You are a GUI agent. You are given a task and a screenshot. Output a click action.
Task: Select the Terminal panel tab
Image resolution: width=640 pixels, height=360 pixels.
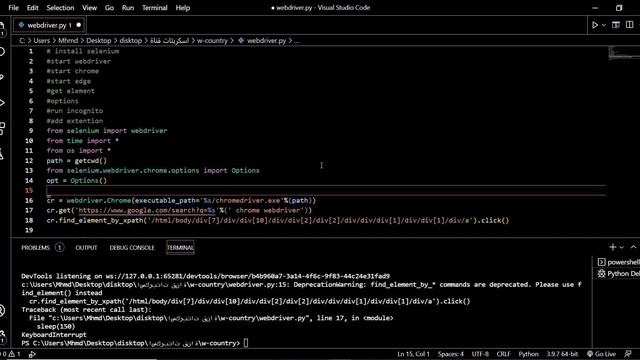[180, 248]
